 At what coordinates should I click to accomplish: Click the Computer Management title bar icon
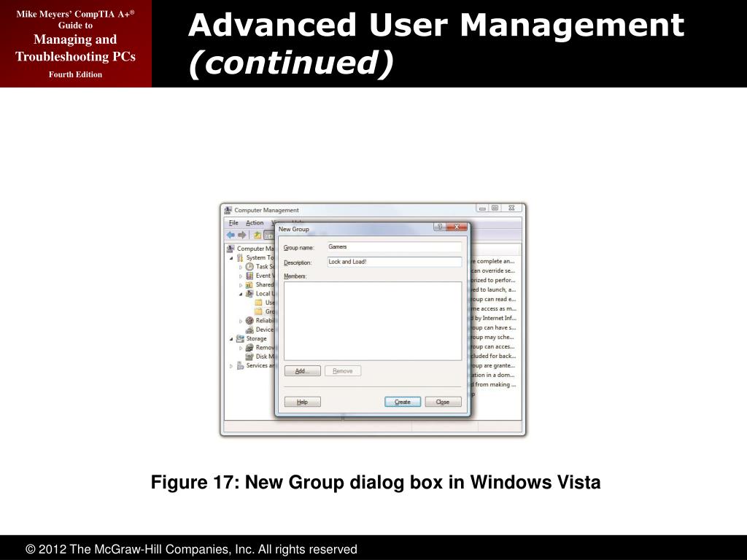point(228,210)
